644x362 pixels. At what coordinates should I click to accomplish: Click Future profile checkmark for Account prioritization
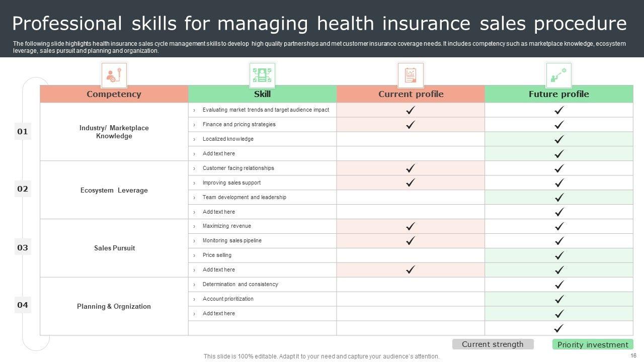click(x=559, y=299)
